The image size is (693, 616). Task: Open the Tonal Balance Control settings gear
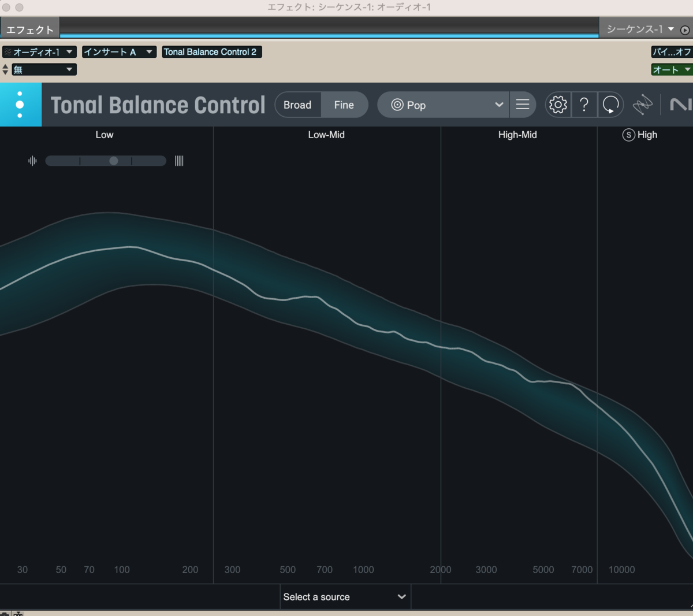(557, 105)
